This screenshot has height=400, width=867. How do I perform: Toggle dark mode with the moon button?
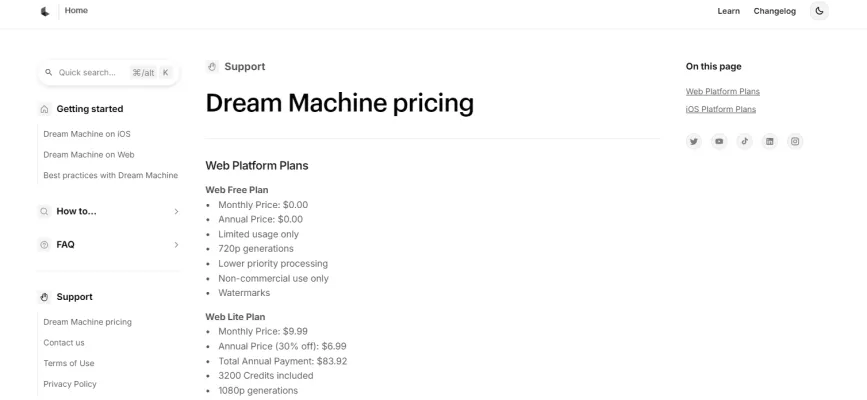819,11
